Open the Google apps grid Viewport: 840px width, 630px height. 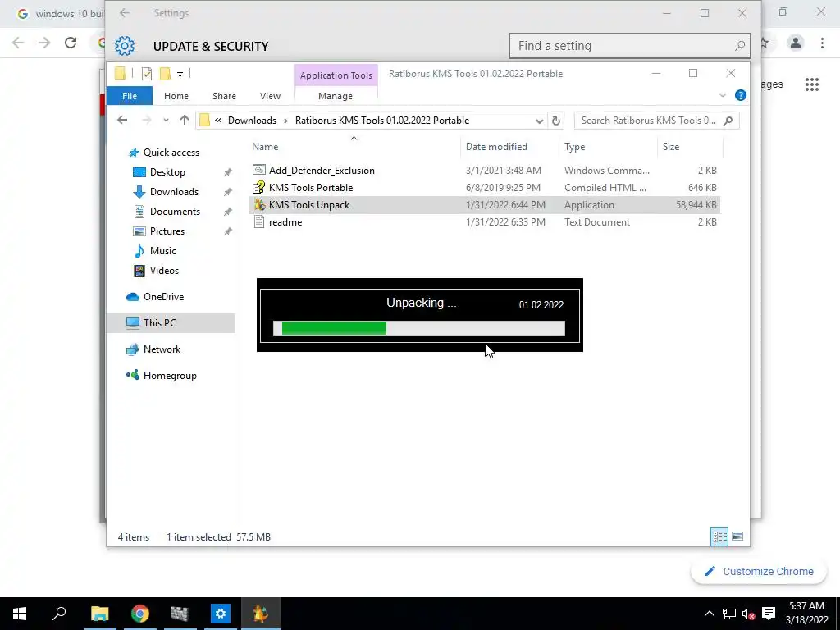point(811,84)
